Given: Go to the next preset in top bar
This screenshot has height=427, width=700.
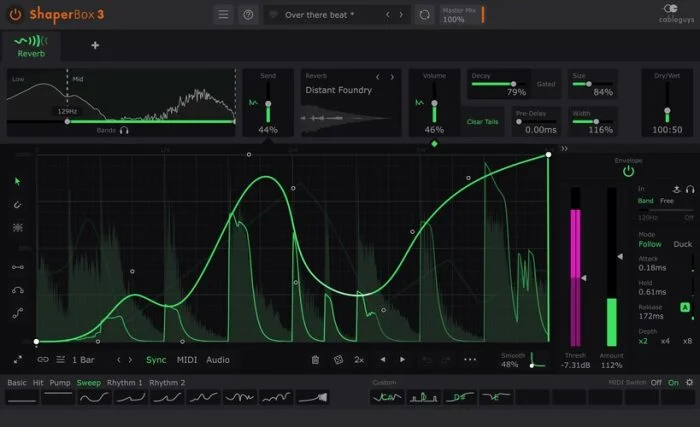Looking at the screenshot, I should pos(401,15).
